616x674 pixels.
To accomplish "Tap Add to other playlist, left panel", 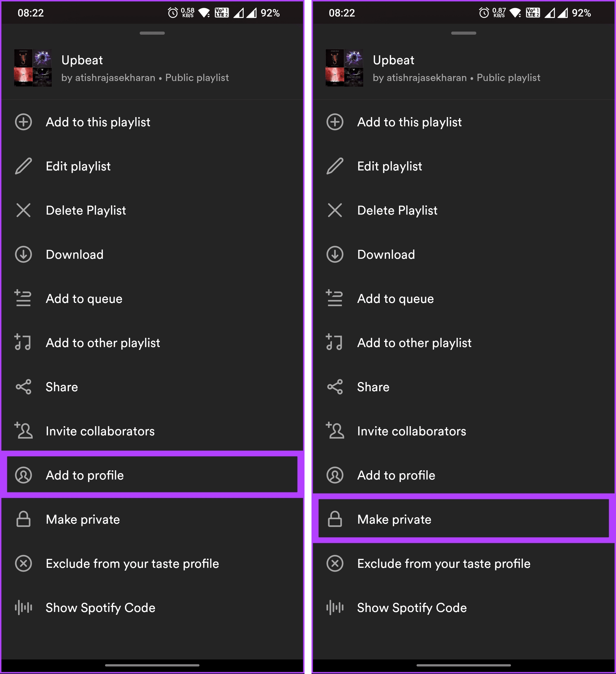I will click(152, 343).
